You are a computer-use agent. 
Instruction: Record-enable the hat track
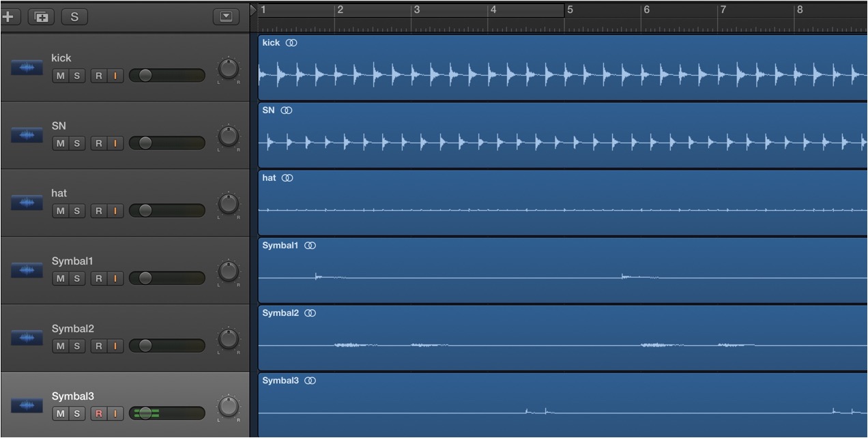(99, 211)
